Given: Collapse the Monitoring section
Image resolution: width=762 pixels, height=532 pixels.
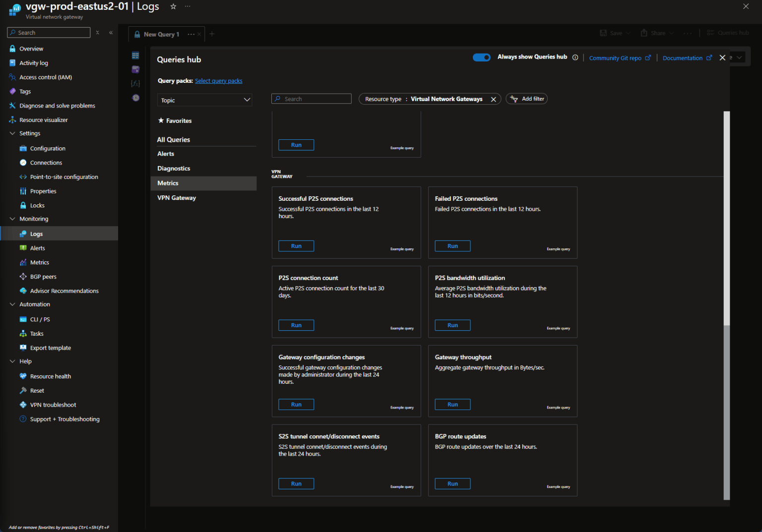Looking at the screenshot, I should click(12, 219).
